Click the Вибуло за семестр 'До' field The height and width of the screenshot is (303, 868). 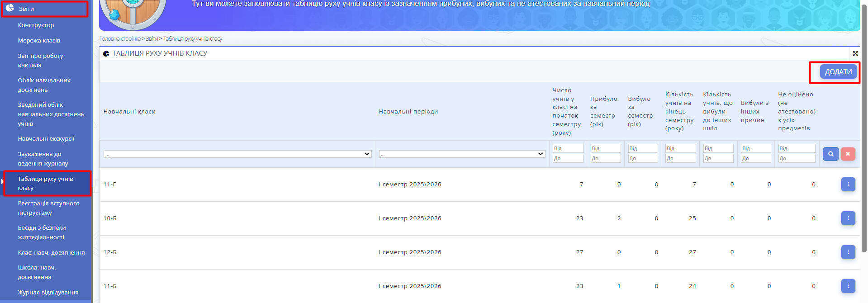(643, 159)
